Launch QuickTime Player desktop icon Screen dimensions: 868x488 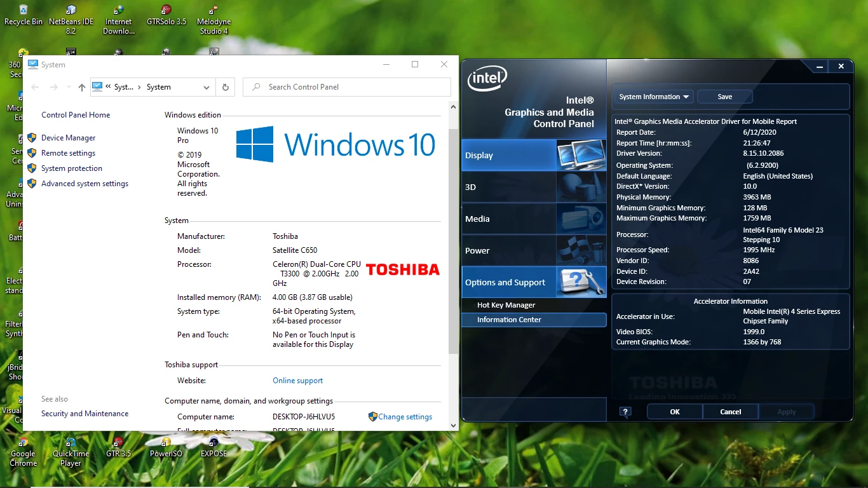click(x=71, y=452)
